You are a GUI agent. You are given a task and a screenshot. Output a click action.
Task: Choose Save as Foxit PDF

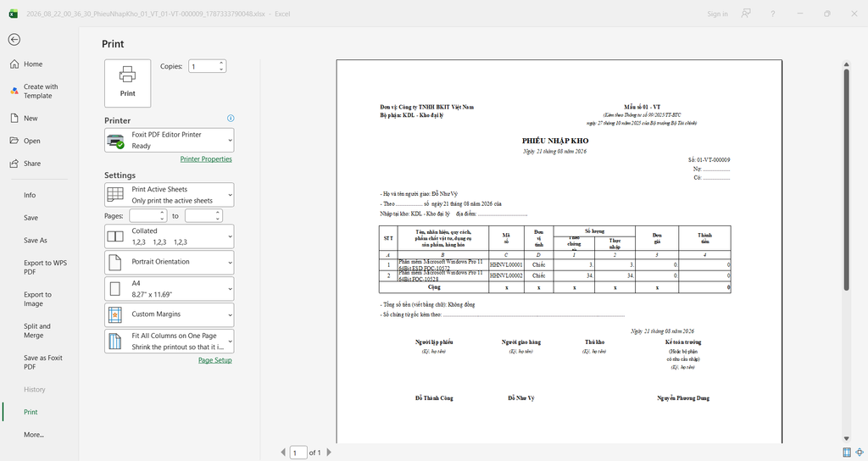43,362
